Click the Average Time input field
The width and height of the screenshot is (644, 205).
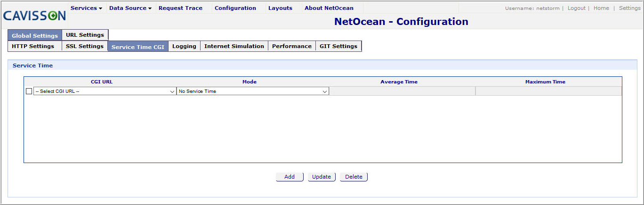[x=402, y=91]
